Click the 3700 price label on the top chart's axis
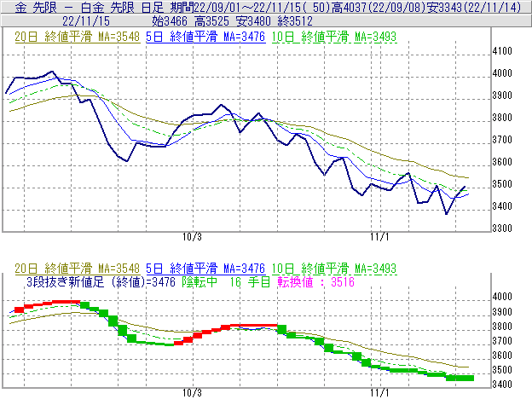The width and height of the screenshot is (532, 405). 502,140
